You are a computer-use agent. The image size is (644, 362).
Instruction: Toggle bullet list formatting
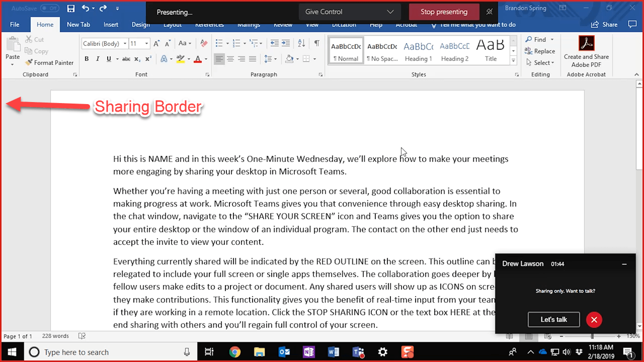[x=219, y=43]
